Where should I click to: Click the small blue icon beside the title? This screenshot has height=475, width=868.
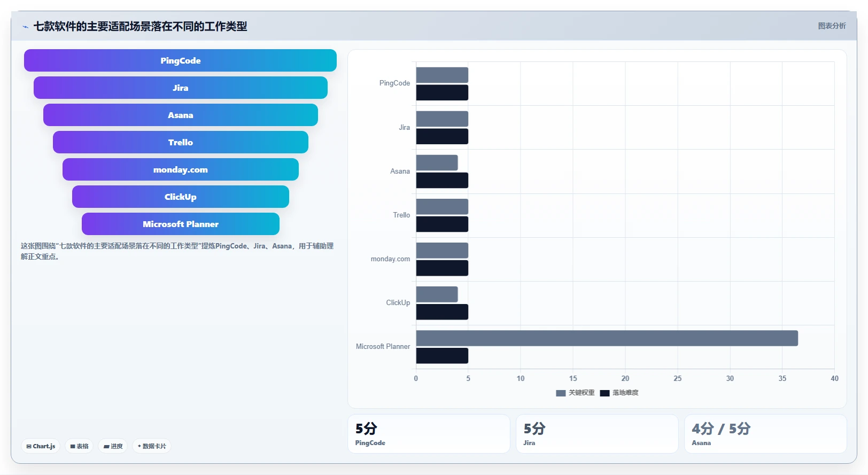point(25,27)
